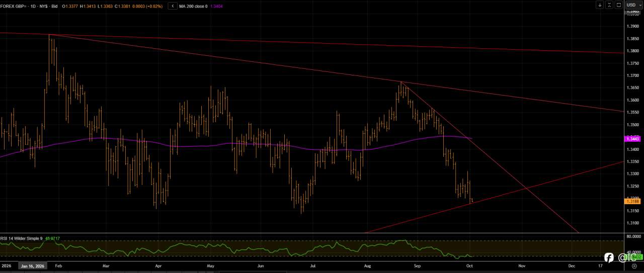Select the RSI 14 Wilder Simple 9 label
The image size is (644, 273).
click(x=21, y=238)
